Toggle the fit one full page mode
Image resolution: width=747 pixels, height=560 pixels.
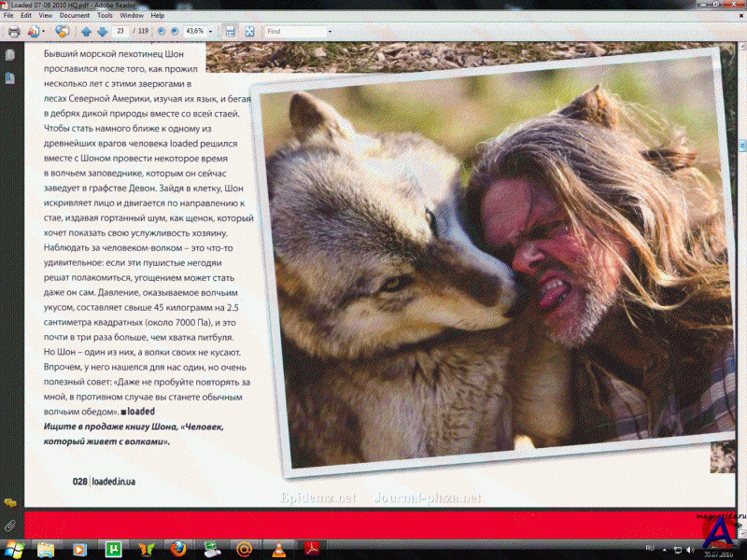click(x=249, y=31)
